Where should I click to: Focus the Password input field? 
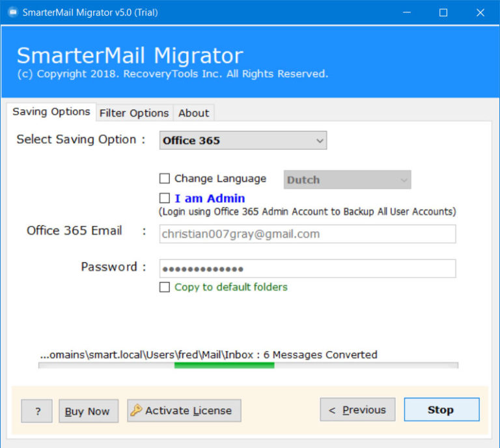[x=307, y=268]
